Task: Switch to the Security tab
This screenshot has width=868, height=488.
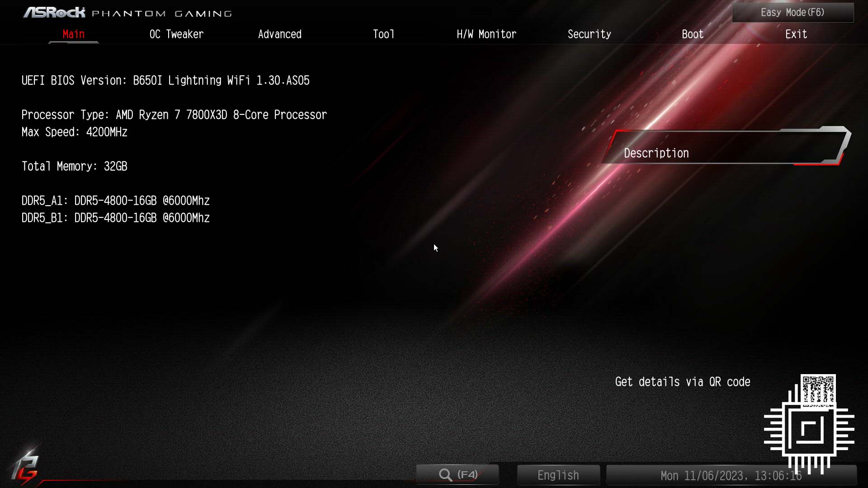Action: click(590, 34)
